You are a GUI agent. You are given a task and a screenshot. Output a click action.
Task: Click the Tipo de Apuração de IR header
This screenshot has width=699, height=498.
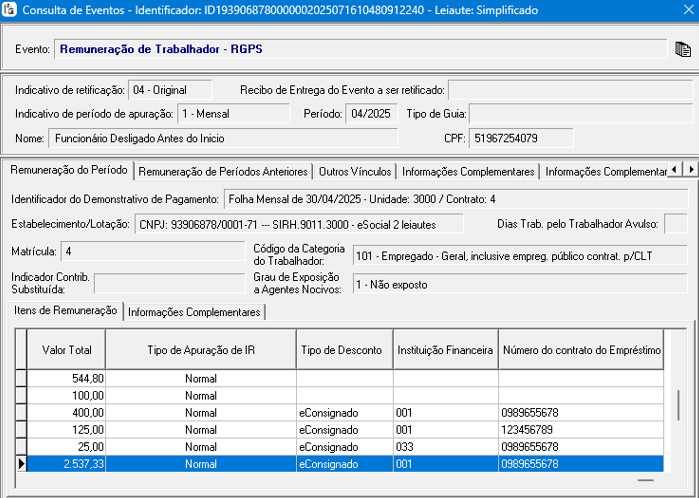coord(200,351)
